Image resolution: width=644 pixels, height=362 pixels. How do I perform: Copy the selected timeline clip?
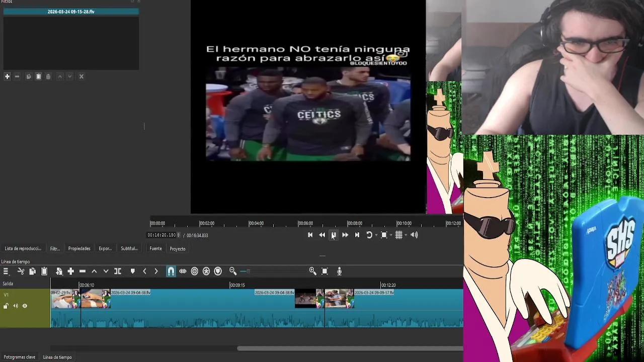coord(32,271)
